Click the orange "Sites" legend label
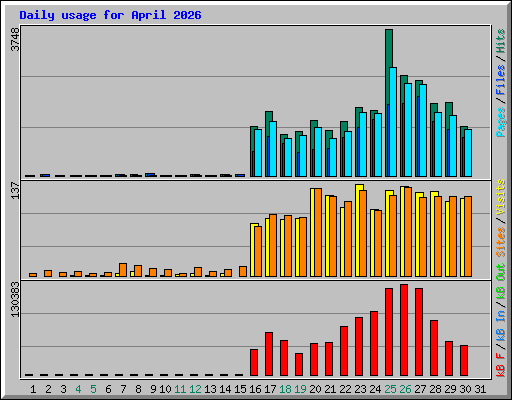This screenshot has width=512, height=400. pyautogui.click(x=501, y=242)
